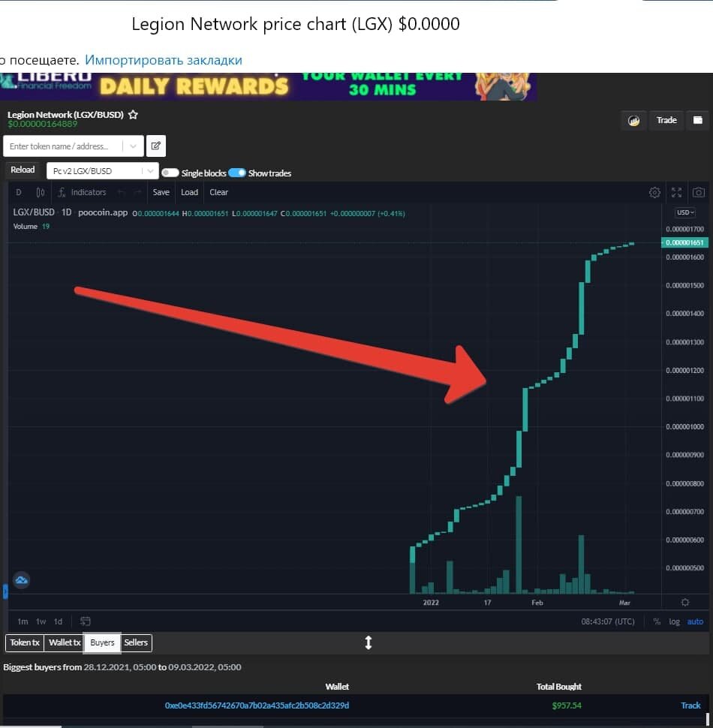Enter fullscreen chart mode
The image size is (713, 728).
tap(676, 192)
